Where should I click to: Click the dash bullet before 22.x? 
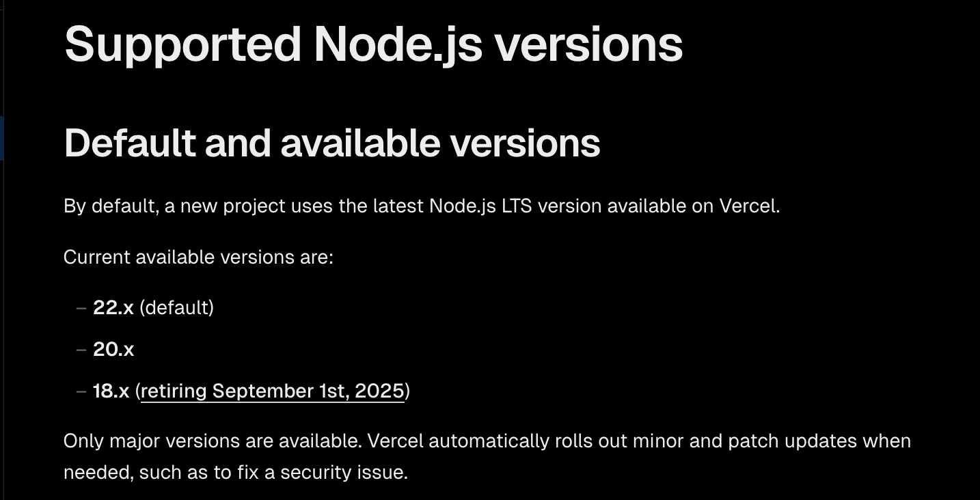click(x=81, y=308)
